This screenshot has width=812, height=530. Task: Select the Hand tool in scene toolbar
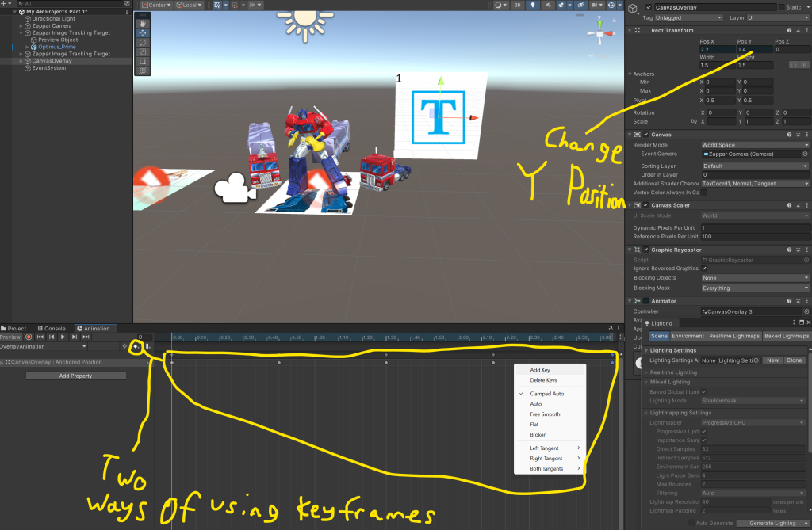point(143,23)
